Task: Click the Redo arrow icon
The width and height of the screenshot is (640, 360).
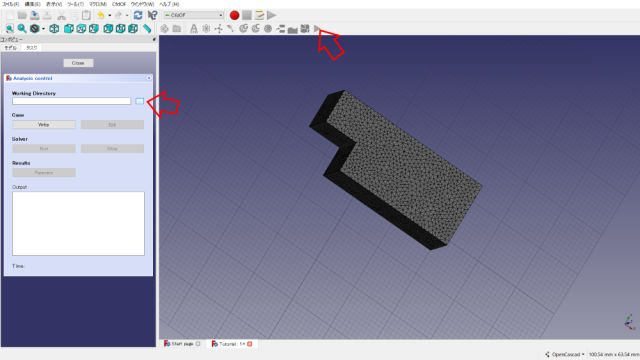Action: click(x=118, y=16)
